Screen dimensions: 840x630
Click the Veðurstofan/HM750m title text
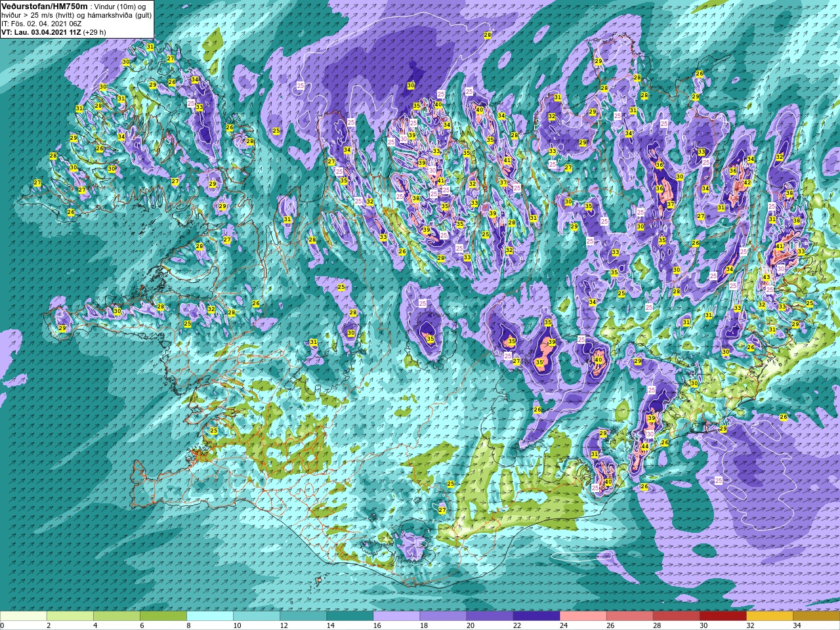pos(44,6)
